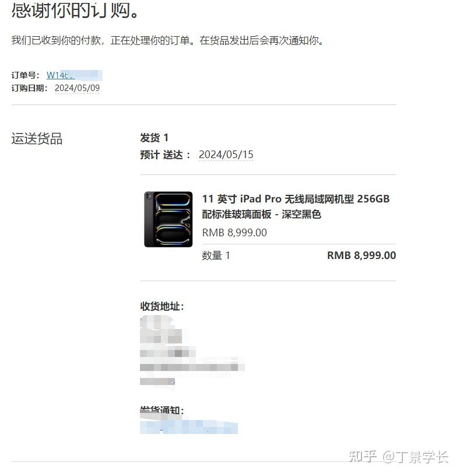Click the payment received confirmation paragraph

168,40
